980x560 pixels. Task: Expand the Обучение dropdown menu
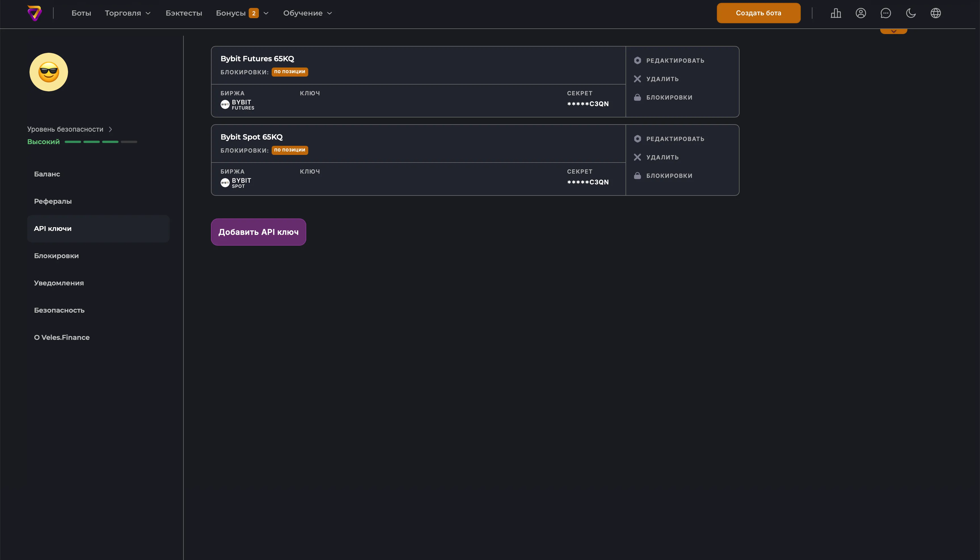307,13
